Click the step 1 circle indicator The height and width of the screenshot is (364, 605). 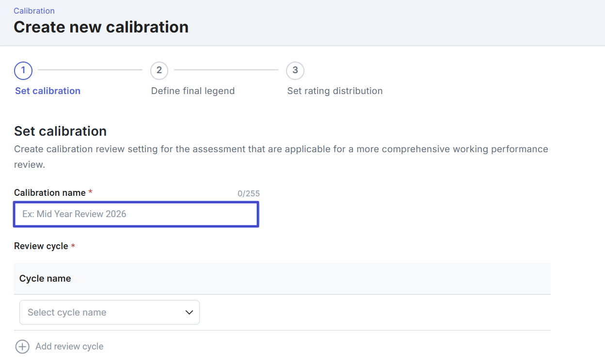(23, 70)
